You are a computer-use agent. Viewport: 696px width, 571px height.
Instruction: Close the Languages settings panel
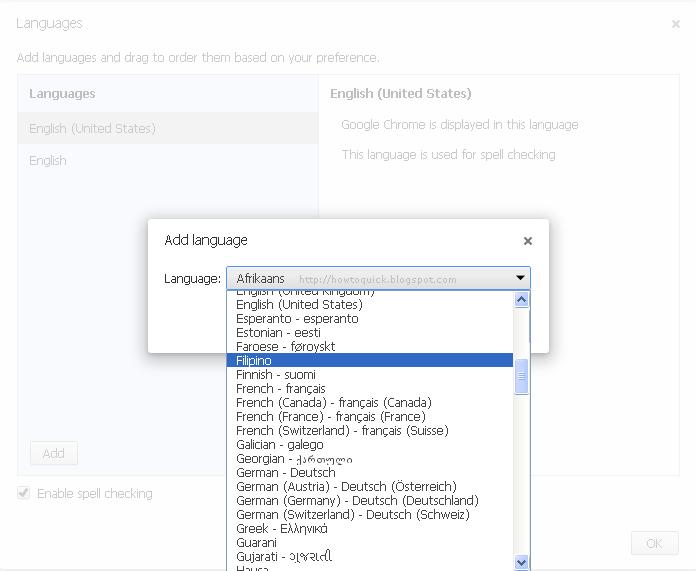[676, 24]
